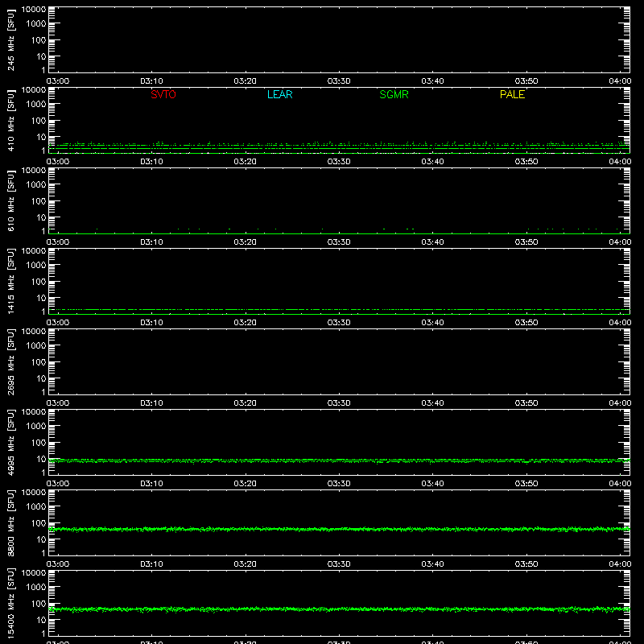Click the 2695 MHz [SFU] axis title
This screenshot has width=644, height=644.
tap(10, 361)
